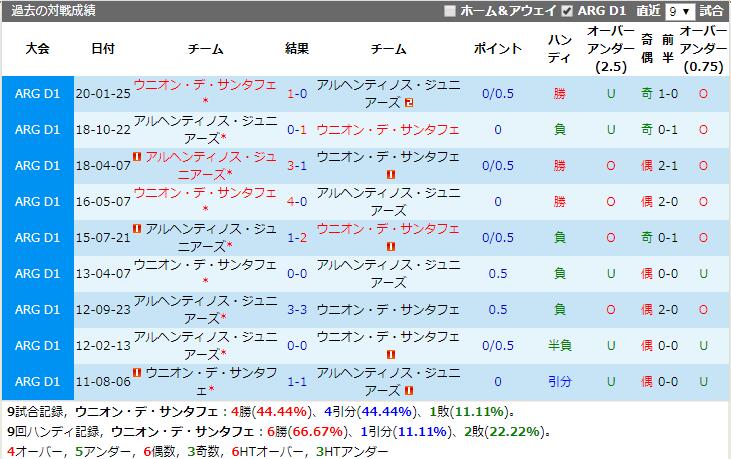Select home team ウニオン・デ・サンタフェ in 20-01-25 row

(x=205, y=85)
